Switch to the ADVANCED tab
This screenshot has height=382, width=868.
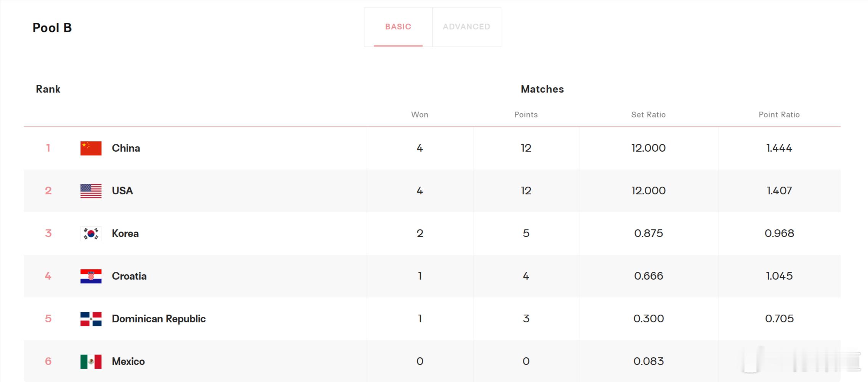[466, 27]
